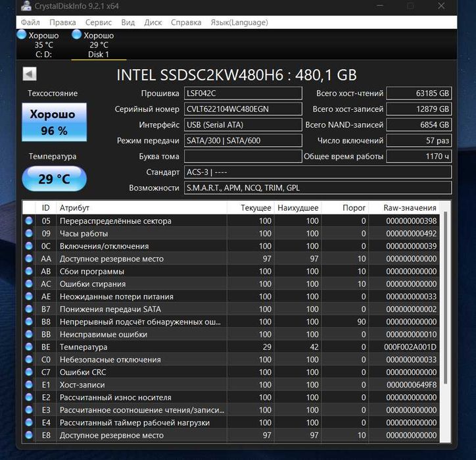Click the empty Буква тома field

click(x=243, y=156)
